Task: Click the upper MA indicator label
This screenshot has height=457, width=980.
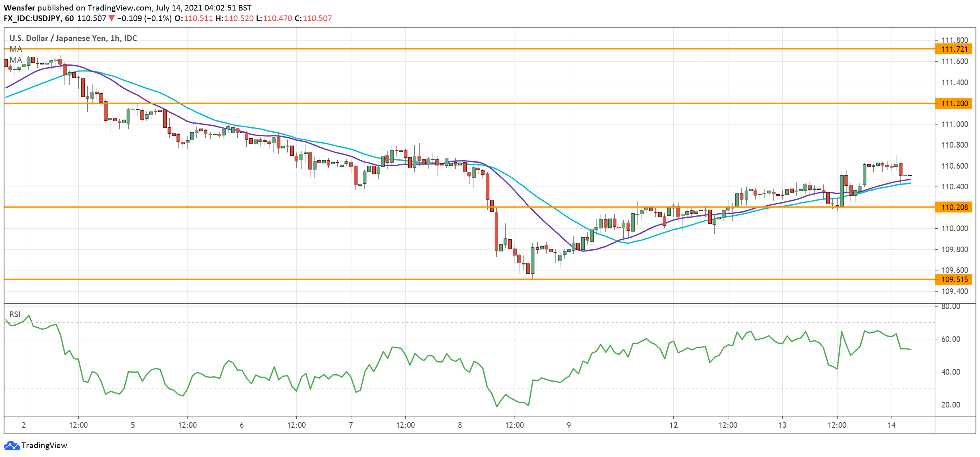Action: coord(15,49)
